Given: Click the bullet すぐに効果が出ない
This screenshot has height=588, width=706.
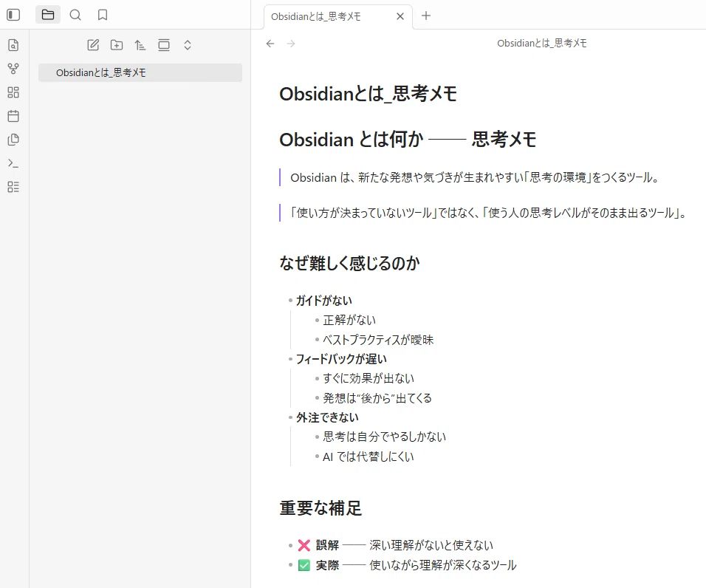Looking at the screenshot, I should (369, 379).
